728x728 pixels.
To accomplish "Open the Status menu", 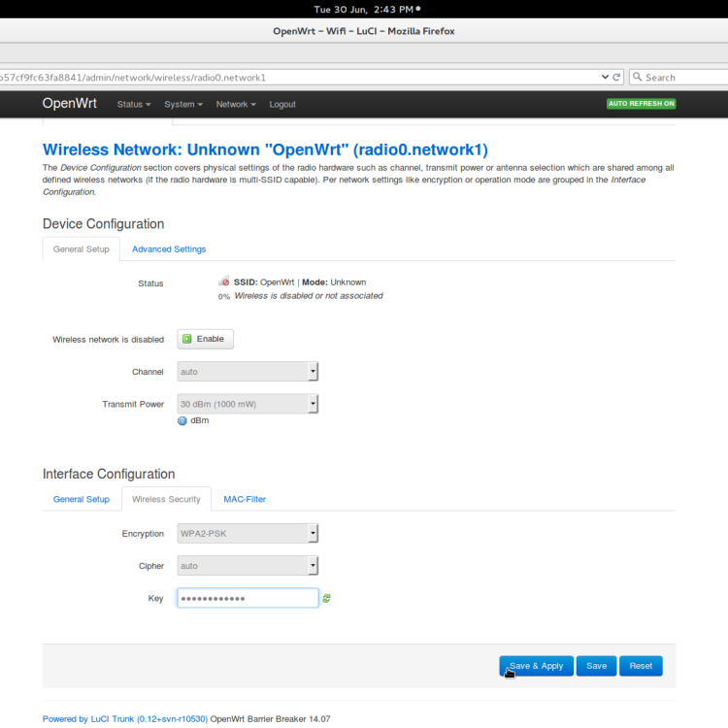I will (x=134, y=104).
